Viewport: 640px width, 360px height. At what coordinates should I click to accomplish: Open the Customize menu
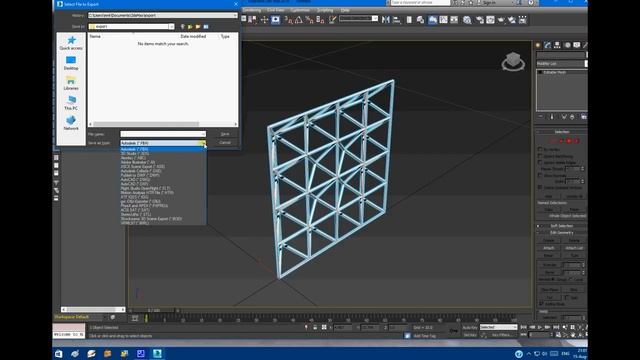pos(300,10)
